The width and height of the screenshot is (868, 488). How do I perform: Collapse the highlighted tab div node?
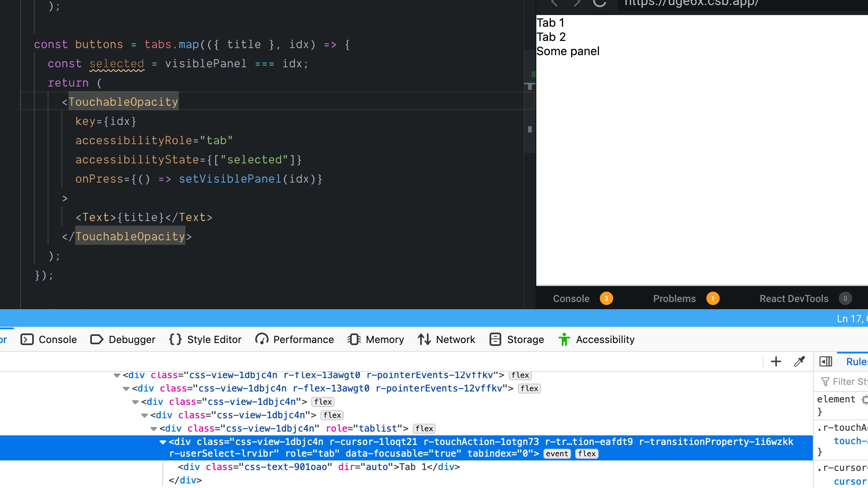click(162, 442)
